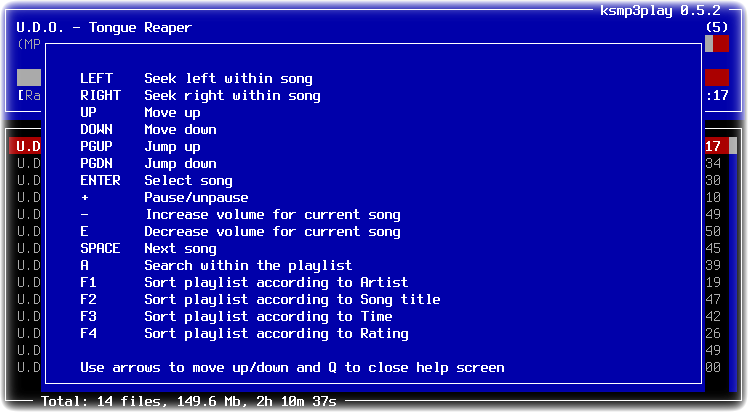Click the 'Jump up' help description
The width and height of the screenshot is (748, 412).
tap(172, 146)
